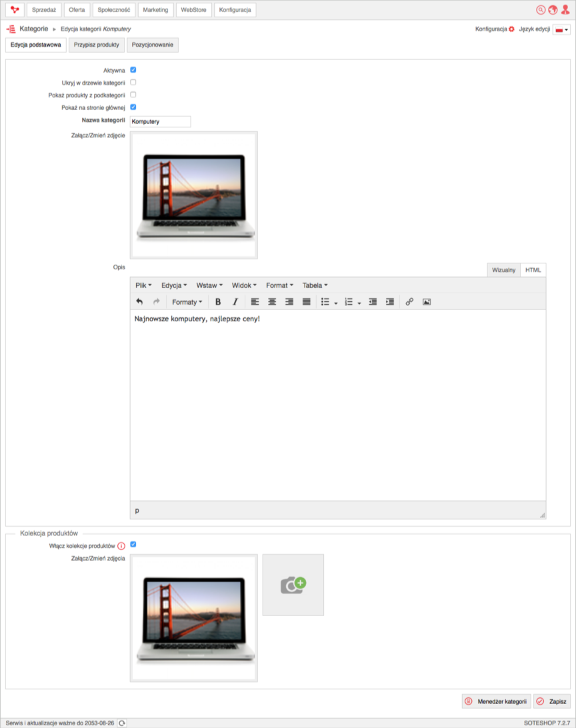
Task: Insert link in editor
Action: (x=409, y=302)
